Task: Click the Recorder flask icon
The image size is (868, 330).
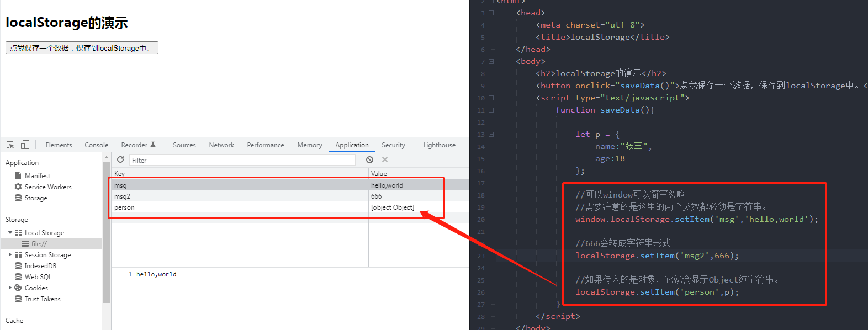Action: point(153,145)
